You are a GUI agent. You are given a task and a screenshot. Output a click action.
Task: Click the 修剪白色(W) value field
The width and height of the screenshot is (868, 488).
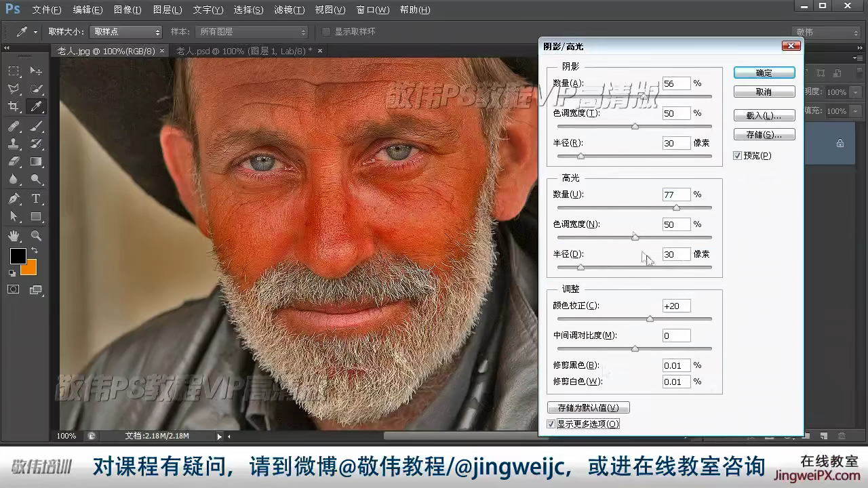coord(676,382)
